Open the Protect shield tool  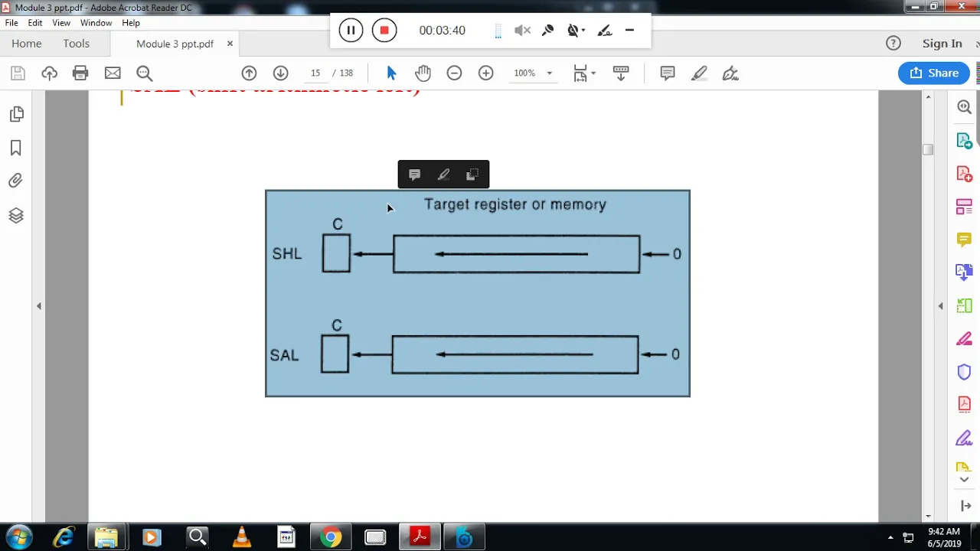(964, 372)
